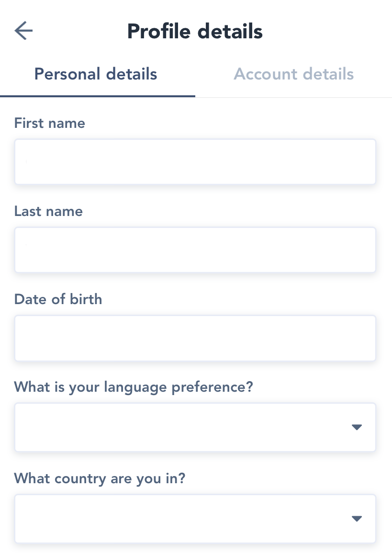392x556 pixels.
Task: Tap the back arrow icon
Action: pos(23,31)
